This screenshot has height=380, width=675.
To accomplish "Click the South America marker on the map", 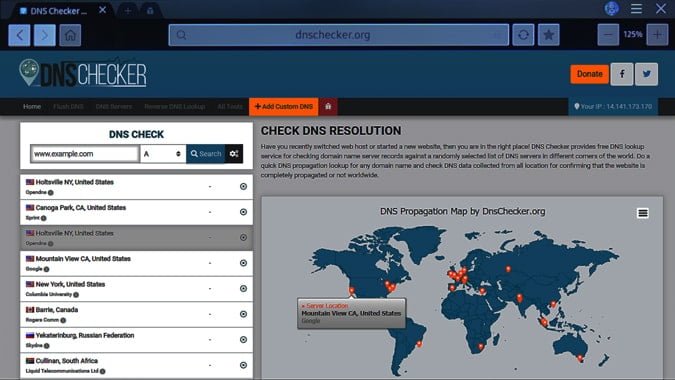I will pyautogui.click(x=419, y=343).
